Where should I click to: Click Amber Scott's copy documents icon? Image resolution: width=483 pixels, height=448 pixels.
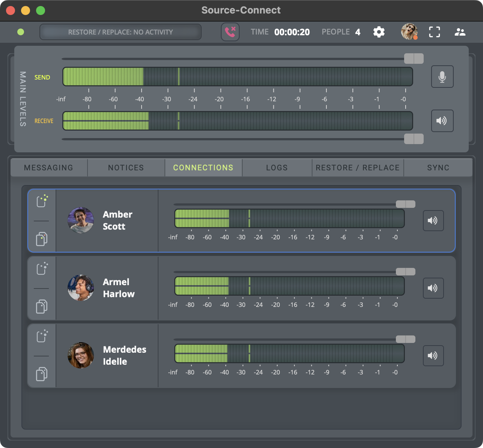[42, 239]
